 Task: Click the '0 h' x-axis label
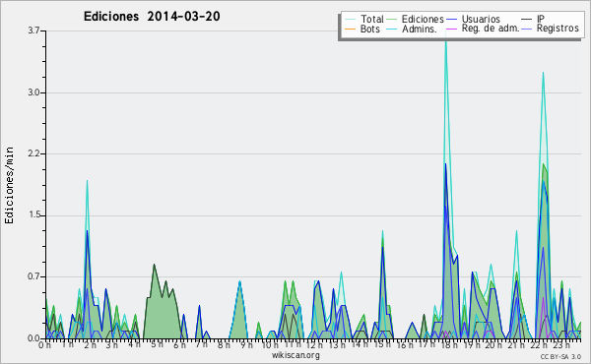(45, 345)
